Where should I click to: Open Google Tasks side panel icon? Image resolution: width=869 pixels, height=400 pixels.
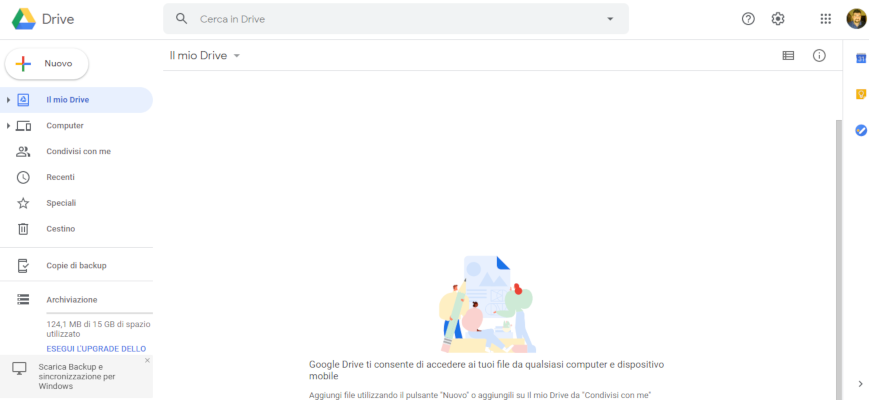click(861, 130)
